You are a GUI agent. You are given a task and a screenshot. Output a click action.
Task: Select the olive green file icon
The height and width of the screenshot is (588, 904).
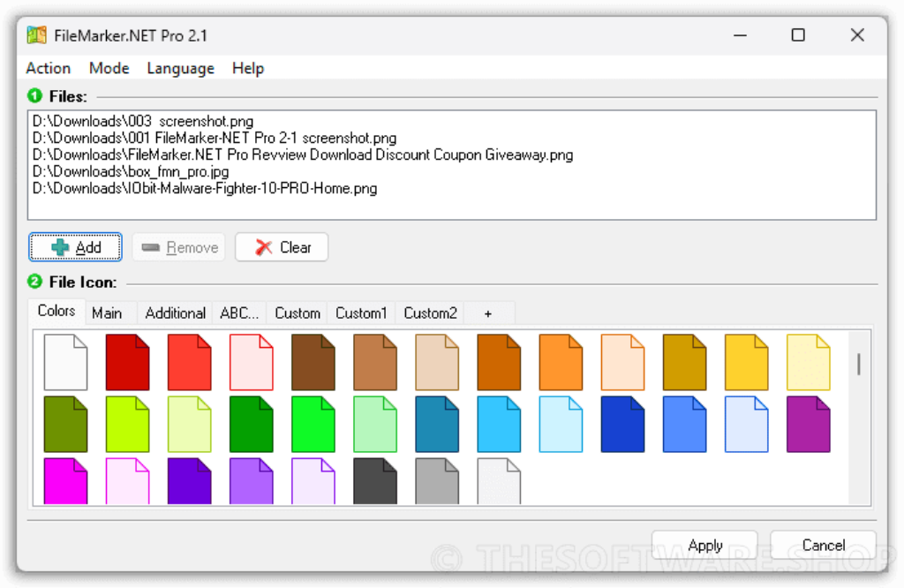65,425
